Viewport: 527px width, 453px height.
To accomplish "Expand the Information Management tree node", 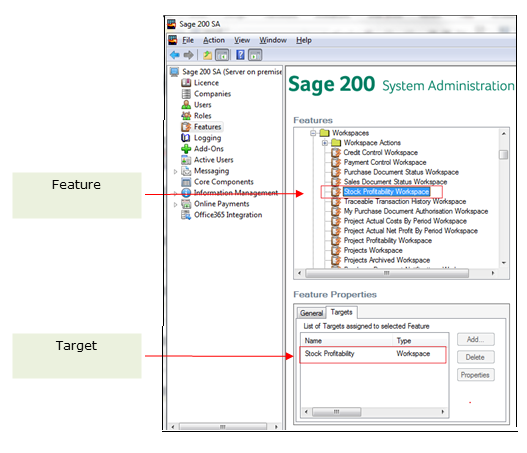I will [x=175, y=193].
